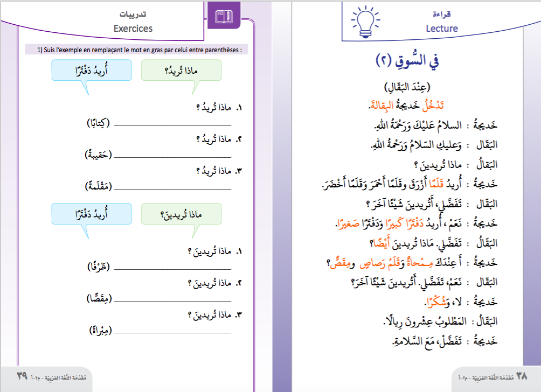Click the line 'تفضلي، أتريدين شيئا آخر؟'
Screen dimensions: 541x392
coord(414,204)
